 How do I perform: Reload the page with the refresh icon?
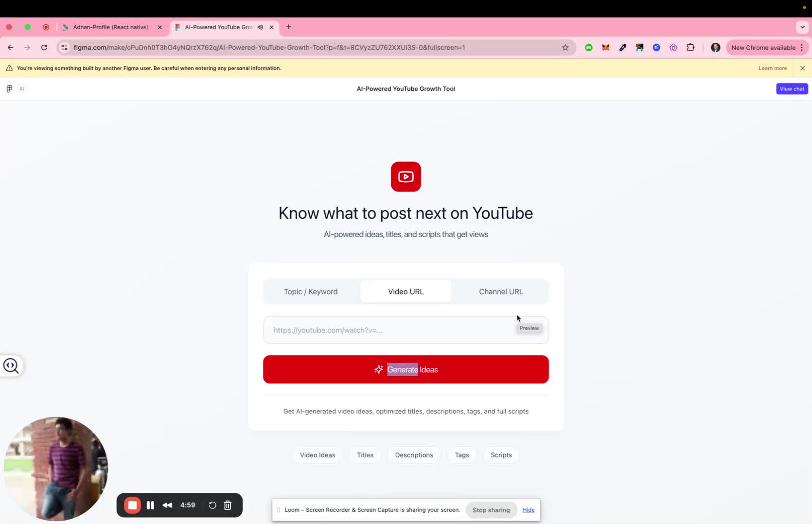(44, 48)
